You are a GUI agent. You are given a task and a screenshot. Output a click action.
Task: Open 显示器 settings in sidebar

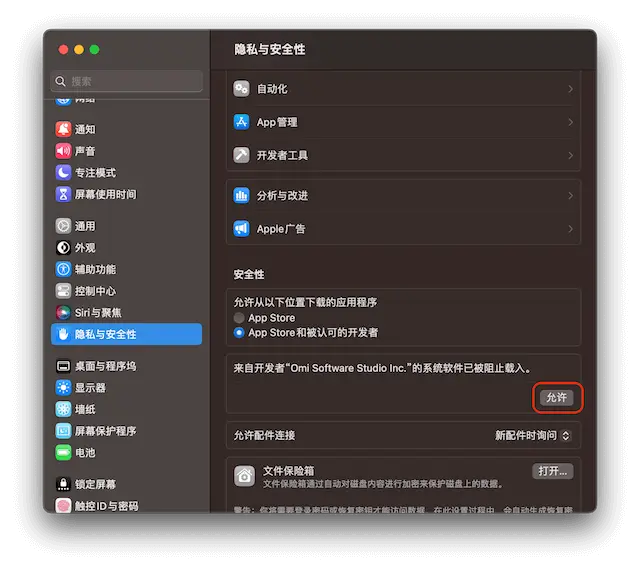click(89, 388)
